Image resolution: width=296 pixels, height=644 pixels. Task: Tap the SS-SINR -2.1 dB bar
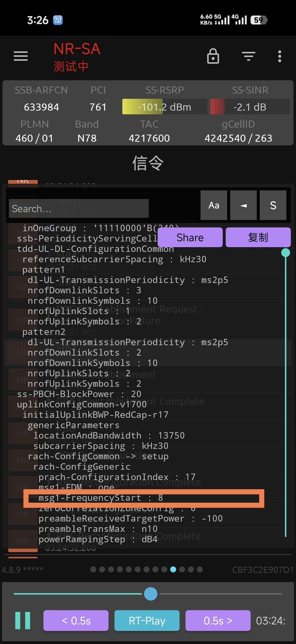tap(250, 107)
